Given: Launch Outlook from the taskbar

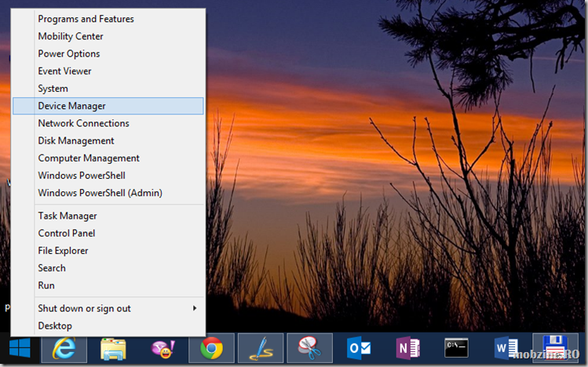Looking at the screenshot, I should 359,347.
